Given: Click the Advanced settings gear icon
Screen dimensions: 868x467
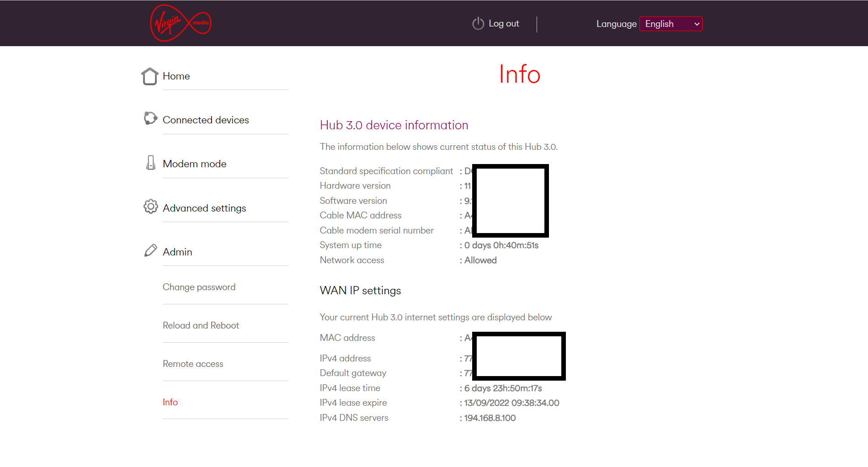Looking at the screenshot, I should click(150, 207).
